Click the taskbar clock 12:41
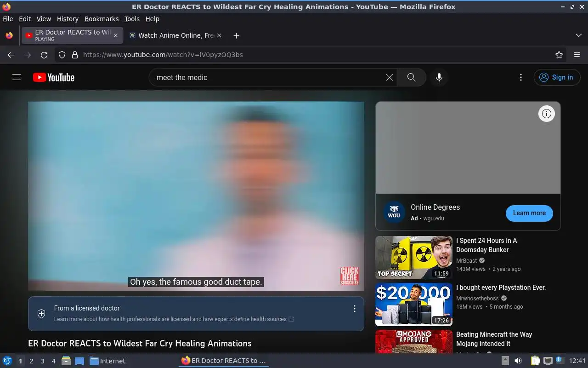The image size is (588, 368). [x=577, y=361]
